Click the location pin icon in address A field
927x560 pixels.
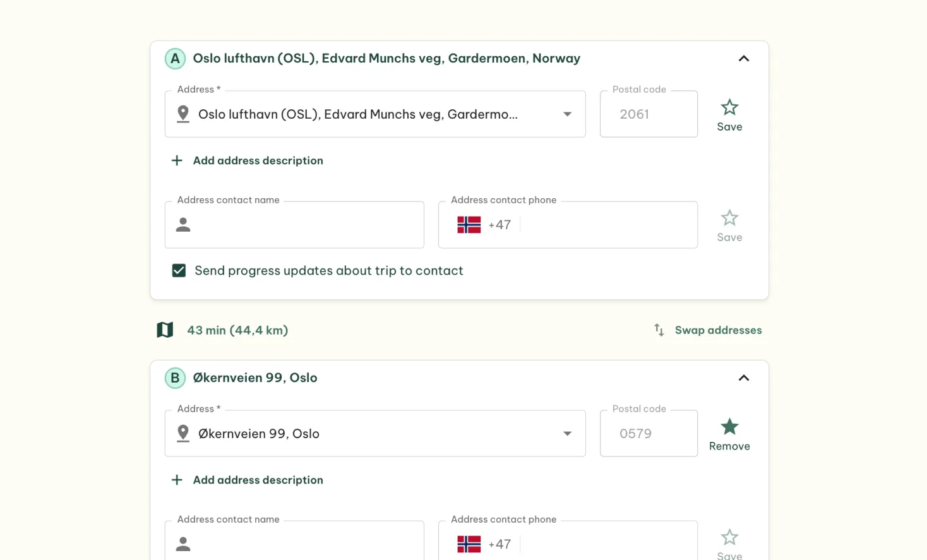tap(183, 114)
